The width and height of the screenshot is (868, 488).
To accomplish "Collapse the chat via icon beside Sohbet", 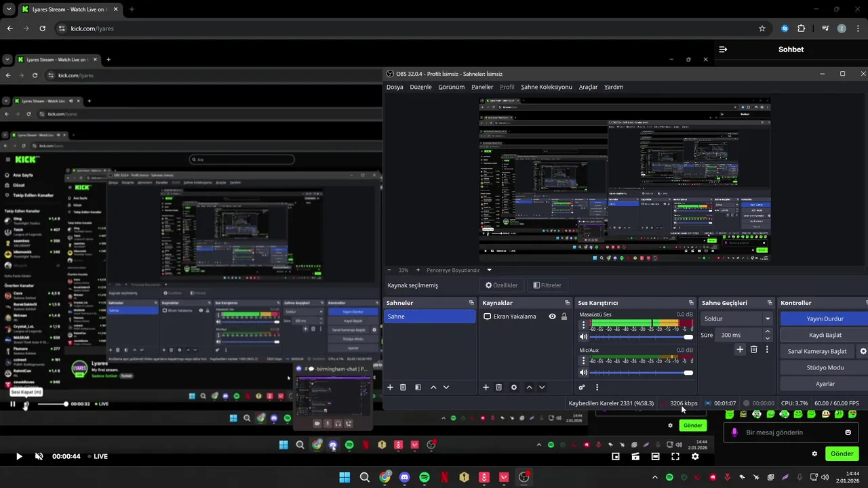I will [x=723, y=49].
